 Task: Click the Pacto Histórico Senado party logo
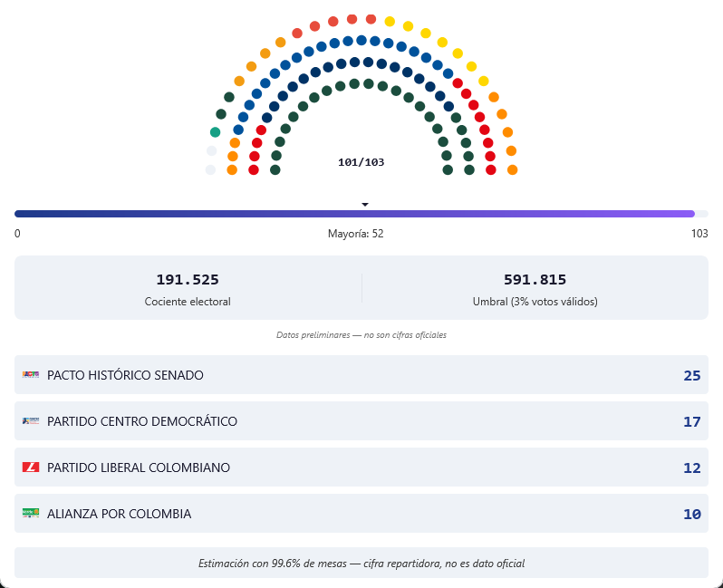31,375
